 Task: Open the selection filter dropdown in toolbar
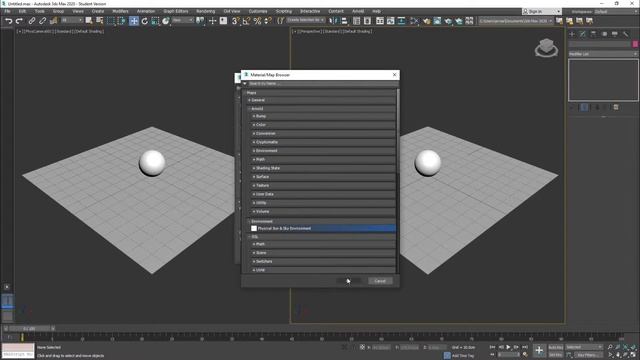[x=72, y=20]
